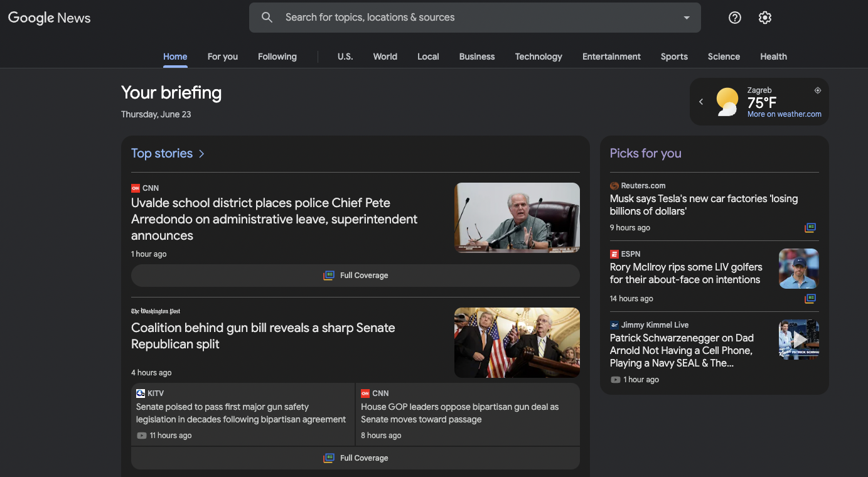This screenshot has width=868, height=477.
Task: Click the 75°F temperature reading
Action: click(762, 103)
